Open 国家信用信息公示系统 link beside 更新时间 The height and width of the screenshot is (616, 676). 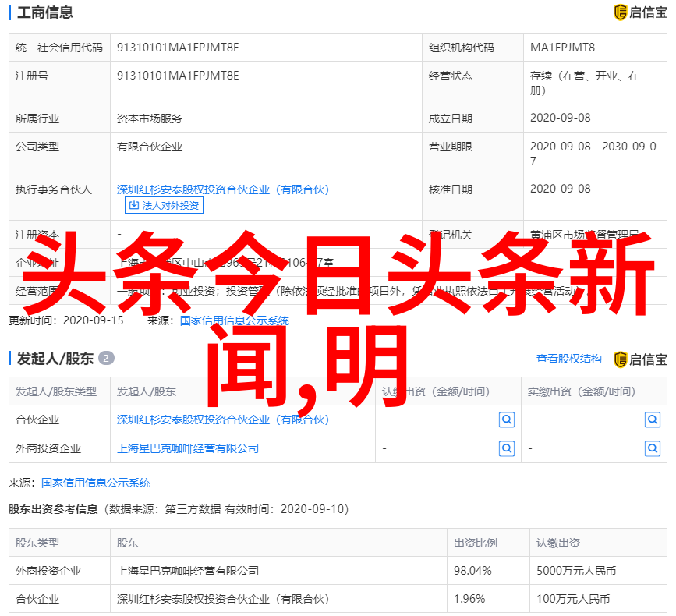tap(235, 320)
